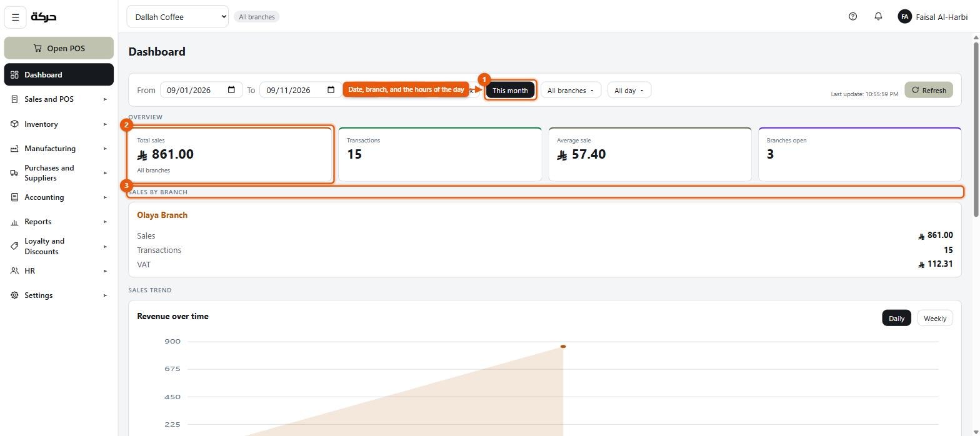Click the FA user avatar
980x436 pixels.
(904, 17)
